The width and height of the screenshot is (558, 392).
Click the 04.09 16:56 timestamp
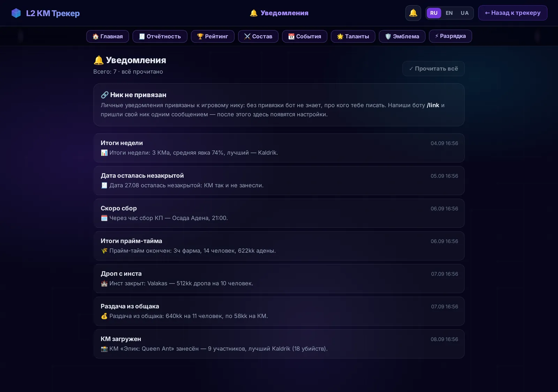[444, 143]
